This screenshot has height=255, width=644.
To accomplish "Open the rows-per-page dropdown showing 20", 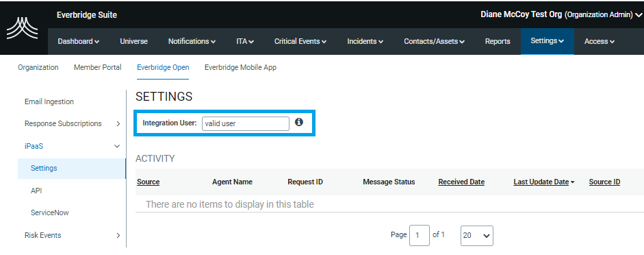I will pos(477,236).
